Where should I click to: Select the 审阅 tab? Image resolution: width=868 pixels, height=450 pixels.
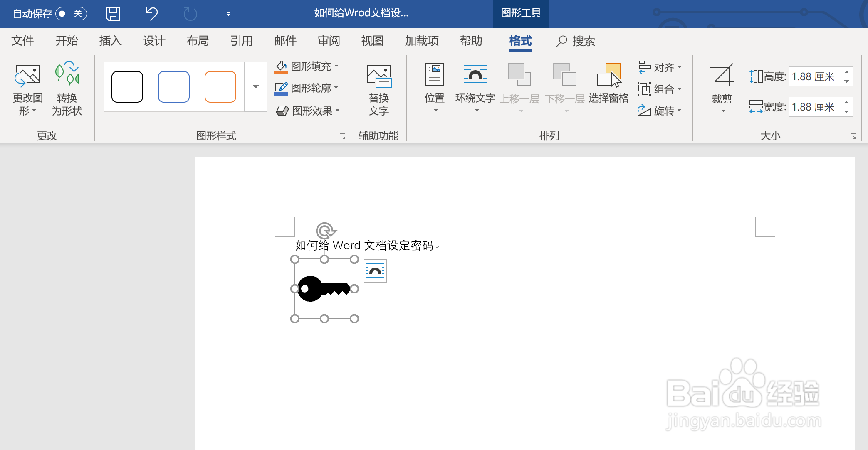pyautogui.click(x=329, y=41)
